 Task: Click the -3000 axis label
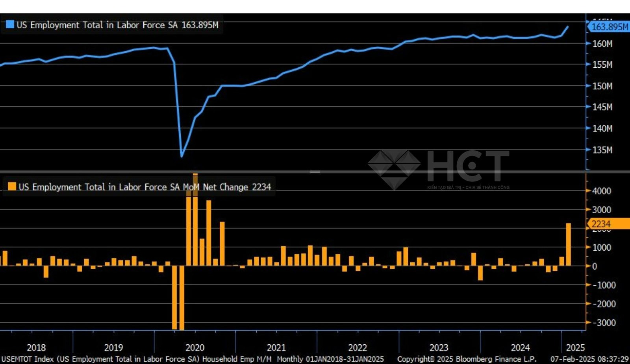[x=604, y=323]
